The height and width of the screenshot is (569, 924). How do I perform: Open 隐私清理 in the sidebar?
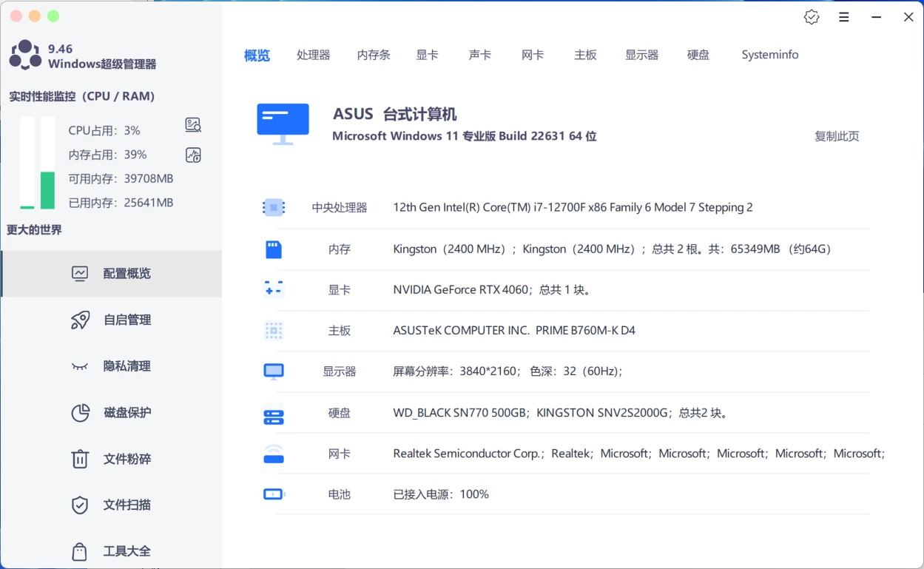(x=112, y=366)
